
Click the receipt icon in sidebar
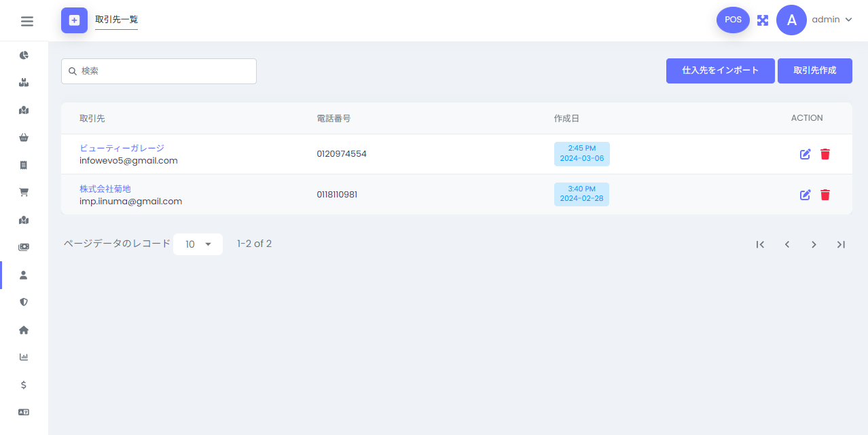click(24, 165)
